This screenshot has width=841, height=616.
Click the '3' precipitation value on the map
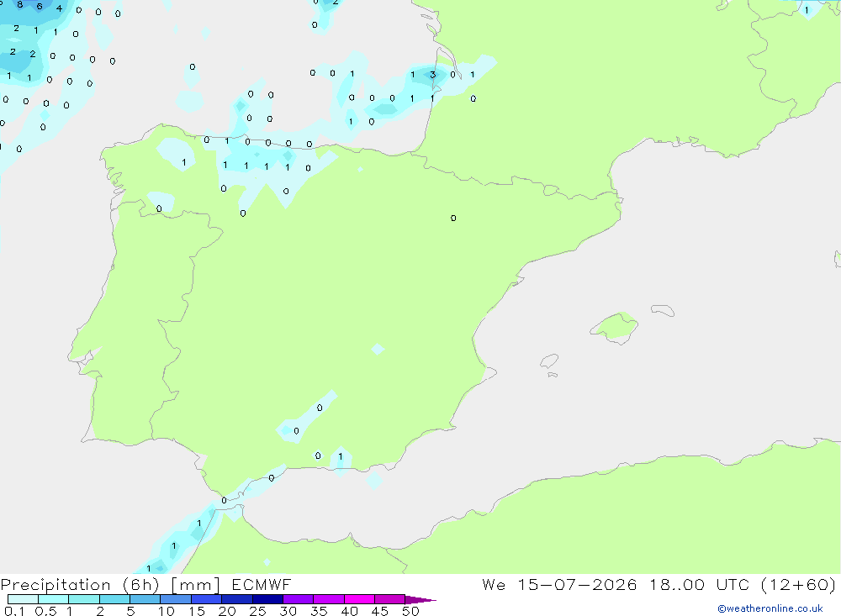click(x=432, y=75)
